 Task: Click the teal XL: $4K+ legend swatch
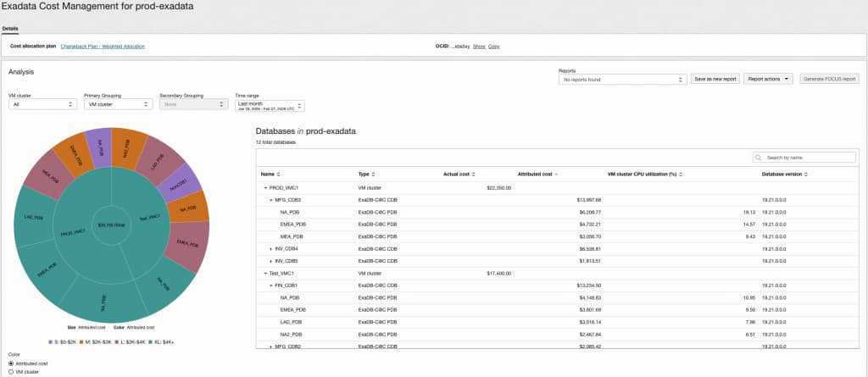tap(149, 342)
